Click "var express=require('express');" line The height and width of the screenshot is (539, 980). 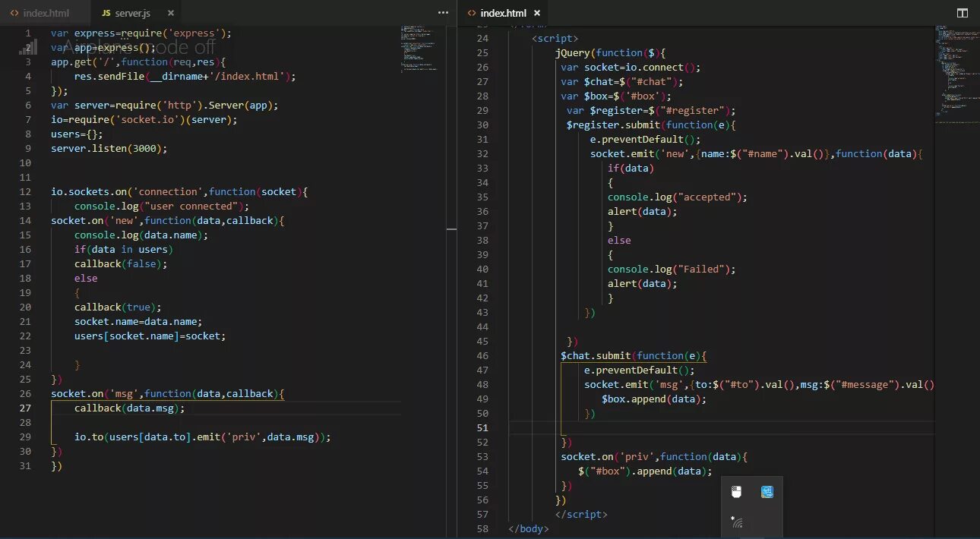point(141,33)
